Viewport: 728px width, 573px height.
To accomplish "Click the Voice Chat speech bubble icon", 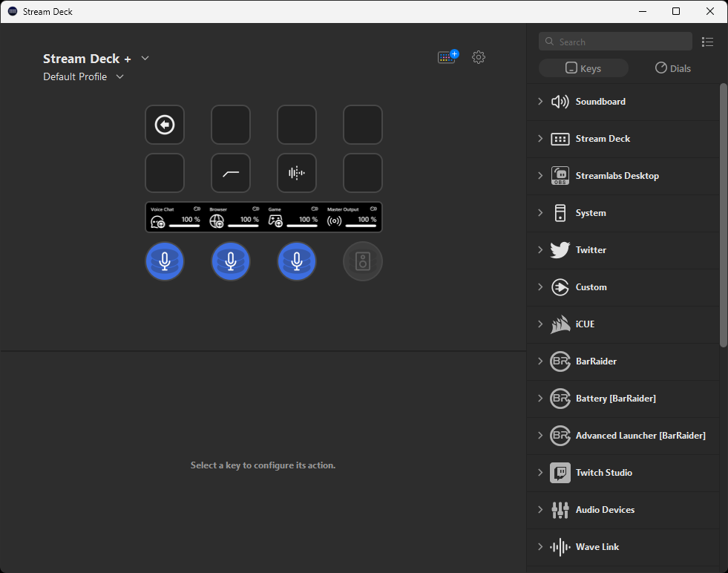I will [x=158, y=221].
